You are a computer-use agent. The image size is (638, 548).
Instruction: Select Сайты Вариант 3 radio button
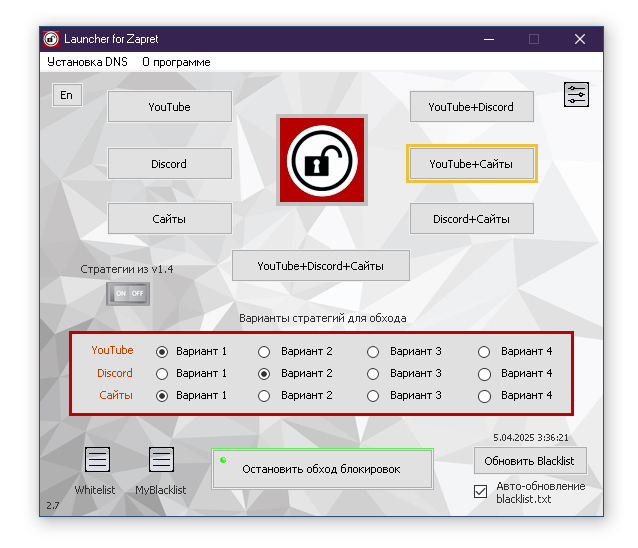pyautogui.click(x=373, y=395)
